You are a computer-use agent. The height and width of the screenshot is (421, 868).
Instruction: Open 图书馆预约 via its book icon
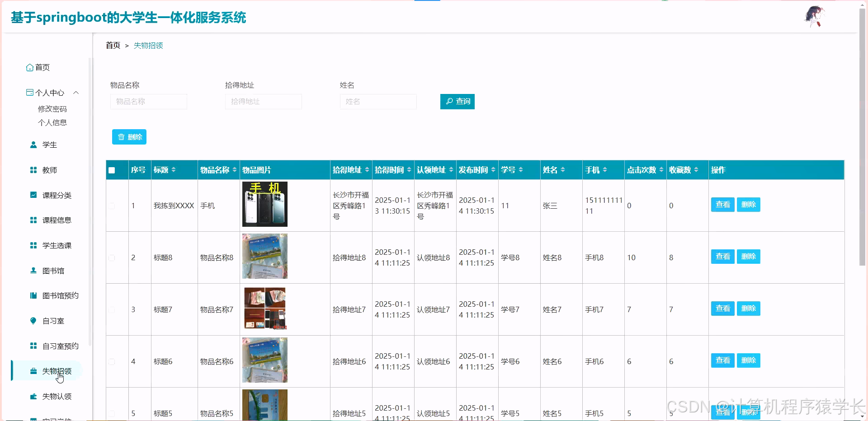coord(33,295)
